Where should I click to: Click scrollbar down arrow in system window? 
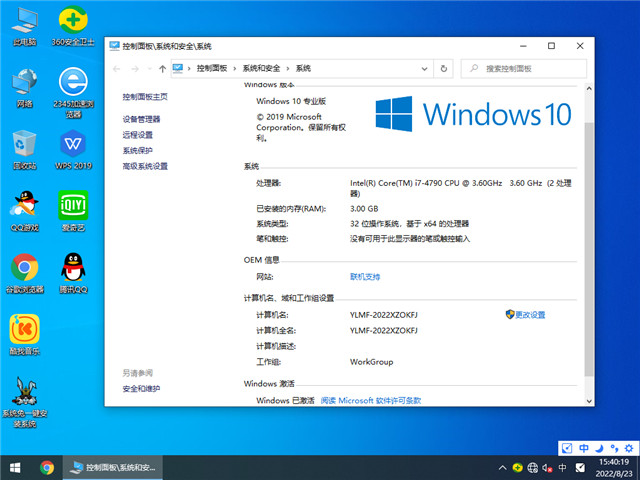(589, 401)
